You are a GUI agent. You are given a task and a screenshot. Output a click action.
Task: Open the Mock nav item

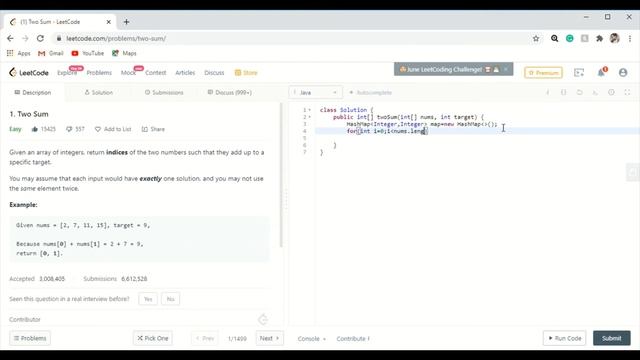point(128,73)
